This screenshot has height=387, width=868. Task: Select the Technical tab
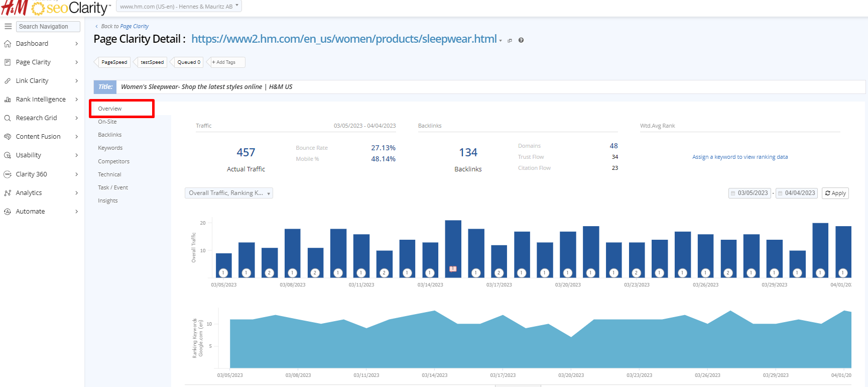point(109,174)
